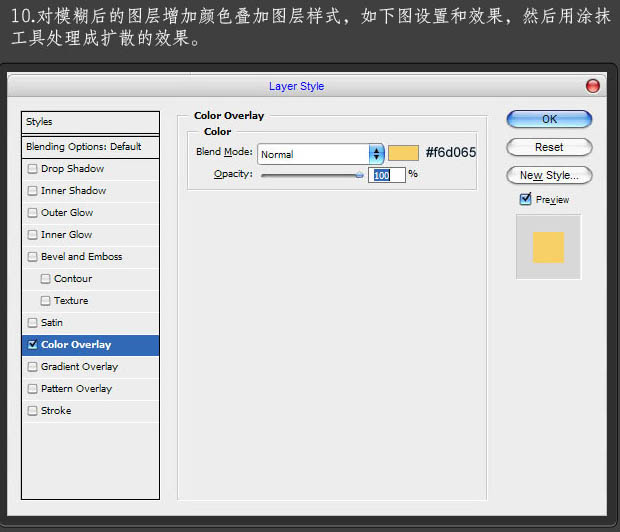620x532 pixels.
Task: Close the Layer Style dialog
Action: click(593, 86)
